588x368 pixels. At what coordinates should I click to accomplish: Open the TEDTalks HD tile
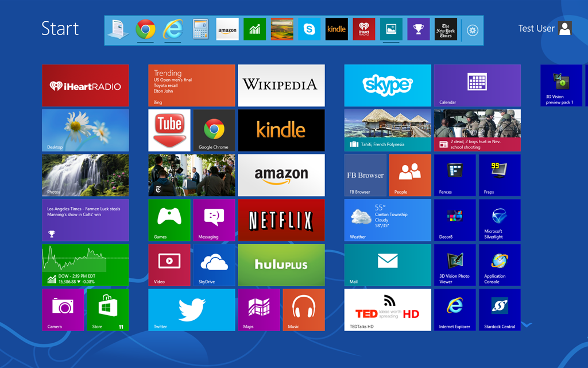(388, 310)
